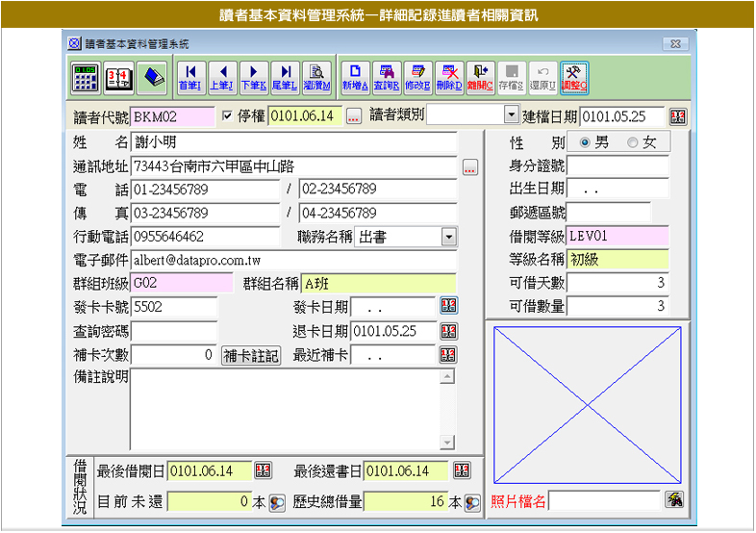Jump to last record using 尾筆
Viewport: 756px width, 533px height.
(285, 77)
